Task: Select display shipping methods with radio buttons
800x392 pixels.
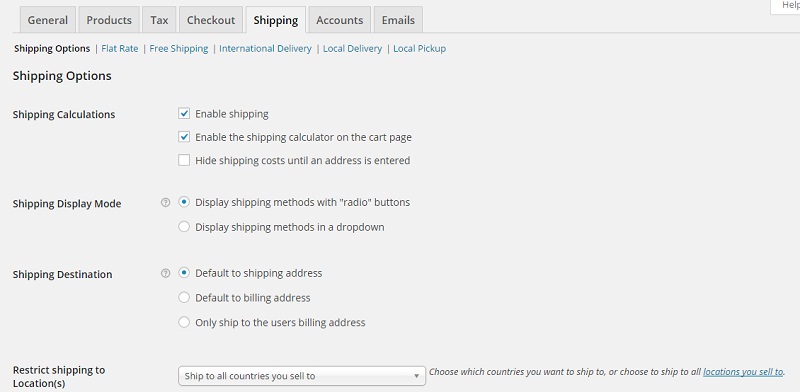Action: tap(184, 202)
